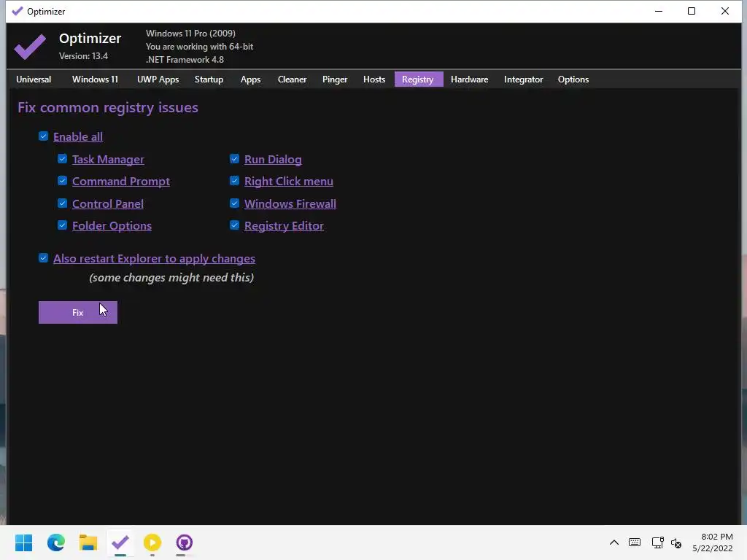
Task: Toggle the Right Click menu checkbox
Action: click(234, 181)
